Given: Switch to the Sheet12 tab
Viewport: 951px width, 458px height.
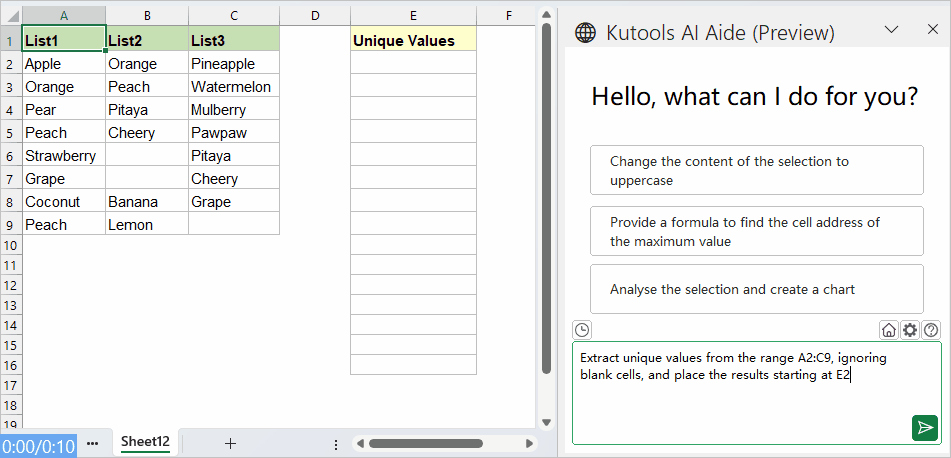Looking at the screenshot, I should click(145, 442).
